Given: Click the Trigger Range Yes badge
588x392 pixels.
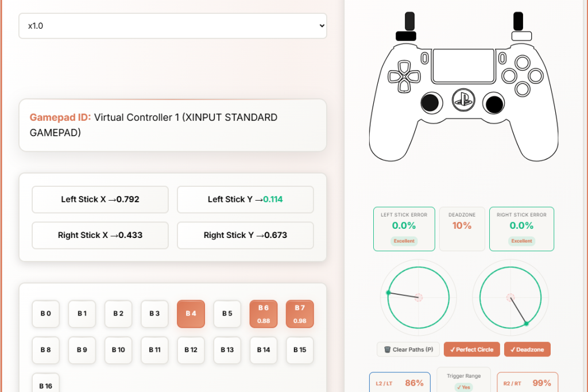Looking at the screenshot, I should [463, 387].
